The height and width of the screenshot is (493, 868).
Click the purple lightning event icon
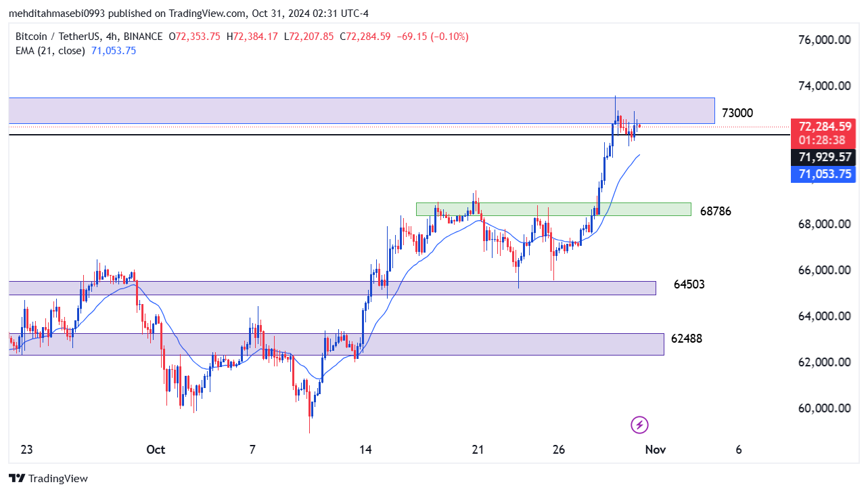pyautogui.click(x=639, y=425)
